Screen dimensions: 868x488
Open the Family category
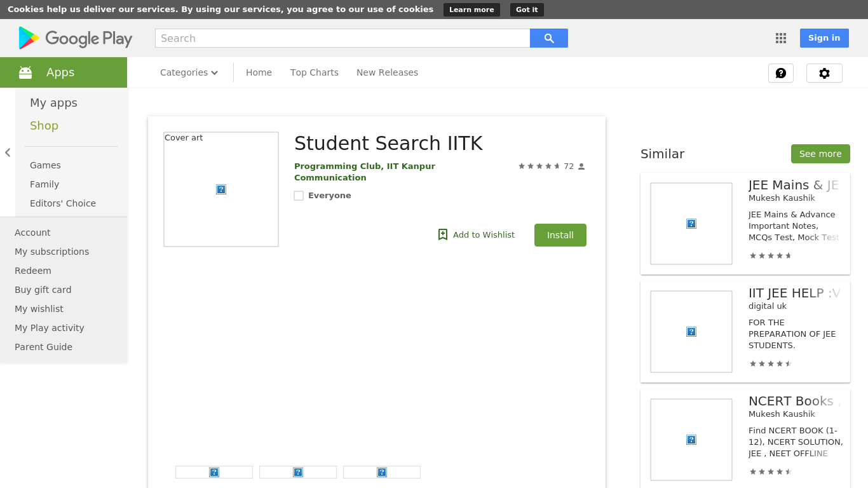(x=44, y=184)
